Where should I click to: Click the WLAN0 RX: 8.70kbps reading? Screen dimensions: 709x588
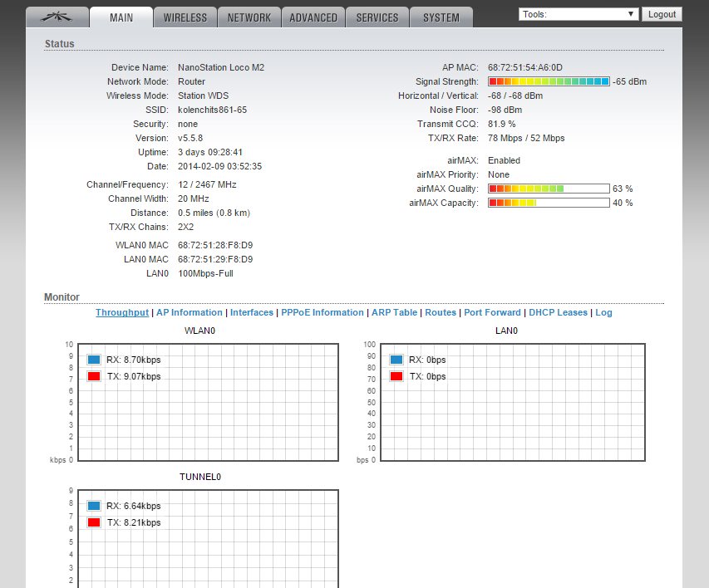tap(133, 360)
